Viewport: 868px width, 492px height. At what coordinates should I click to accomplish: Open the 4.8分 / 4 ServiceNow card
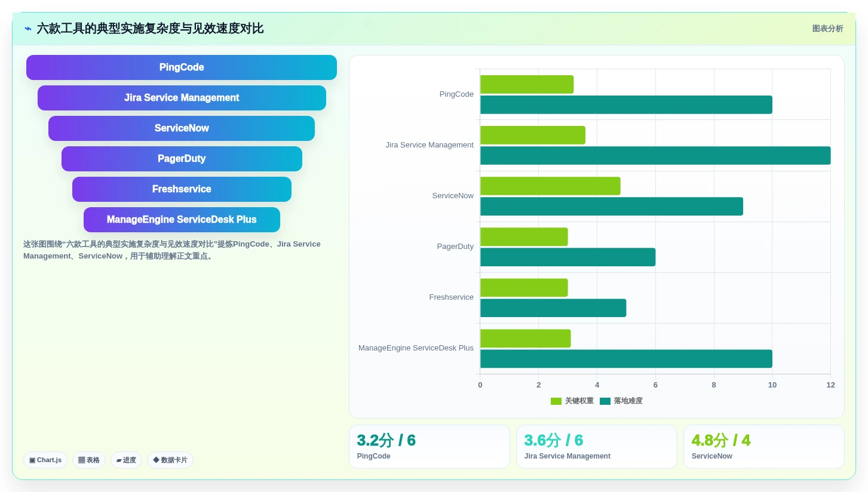coord(764,447)
